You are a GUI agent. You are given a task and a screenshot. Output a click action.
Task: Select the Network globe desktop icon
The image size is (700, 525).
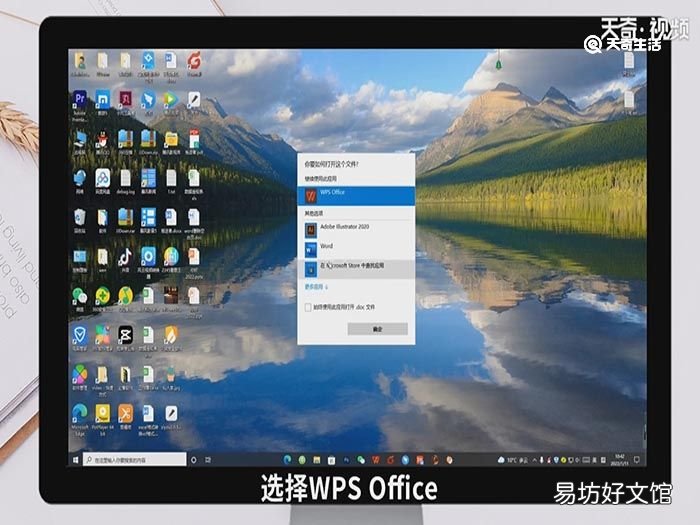(x=80, y=181)
